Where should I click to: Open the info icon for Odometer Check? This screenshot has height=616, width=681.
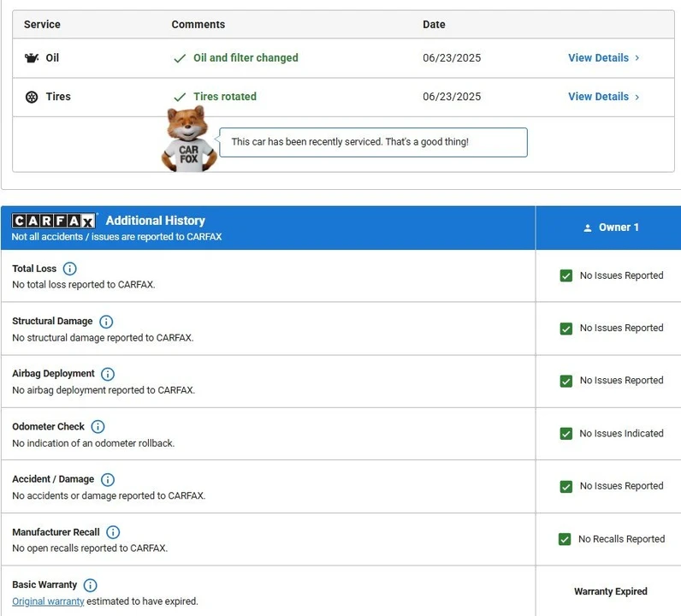coord(98,427)
